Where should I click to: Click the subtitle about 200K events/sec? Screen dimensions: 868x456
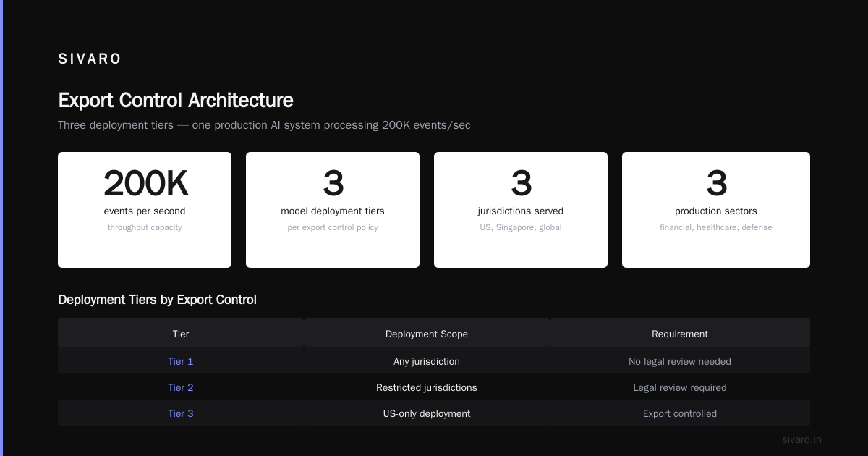pos(264,125)
